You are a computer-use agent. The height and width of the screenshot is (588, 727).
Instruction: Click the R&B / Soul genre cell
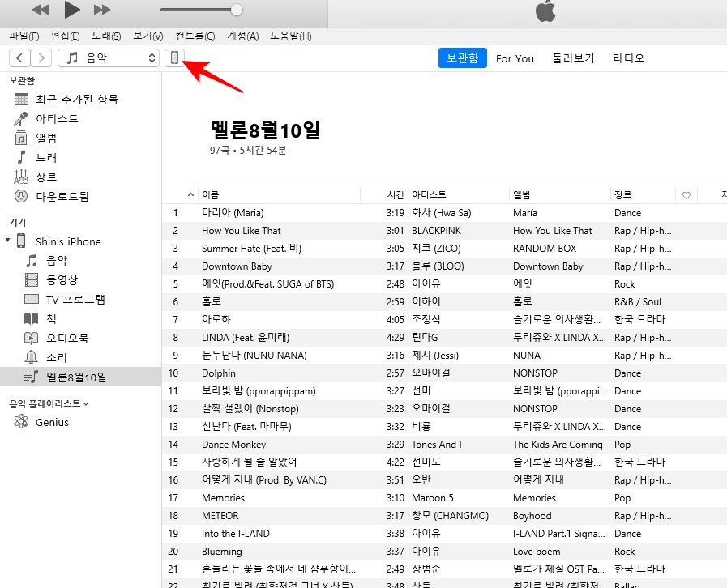(x=638, y=302)
